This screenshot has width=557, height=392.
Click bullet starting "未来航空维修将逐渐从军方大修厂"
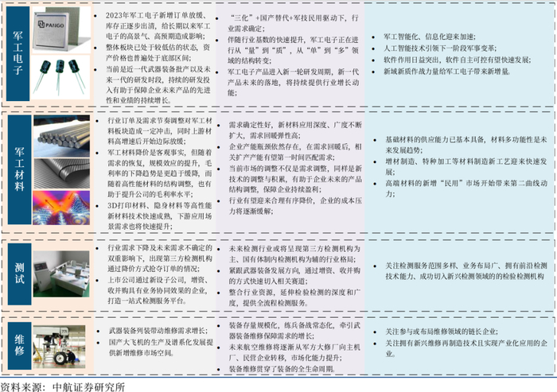(x=295, y=352)
